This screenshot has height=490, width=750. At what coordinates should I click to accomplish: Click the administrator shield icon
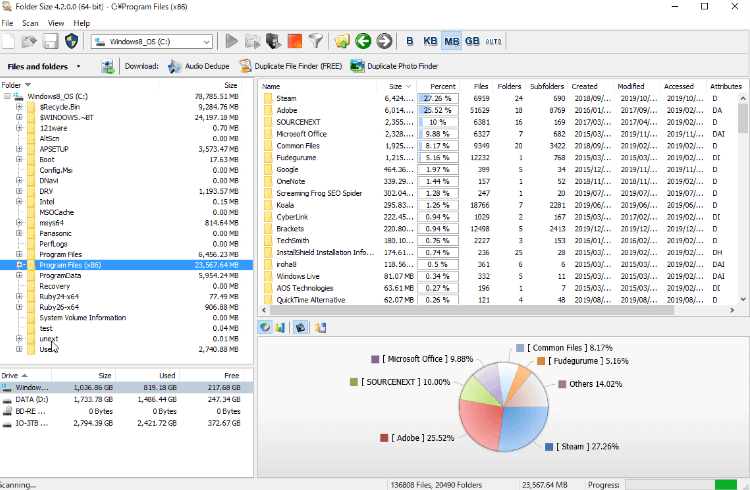(71, 41)
